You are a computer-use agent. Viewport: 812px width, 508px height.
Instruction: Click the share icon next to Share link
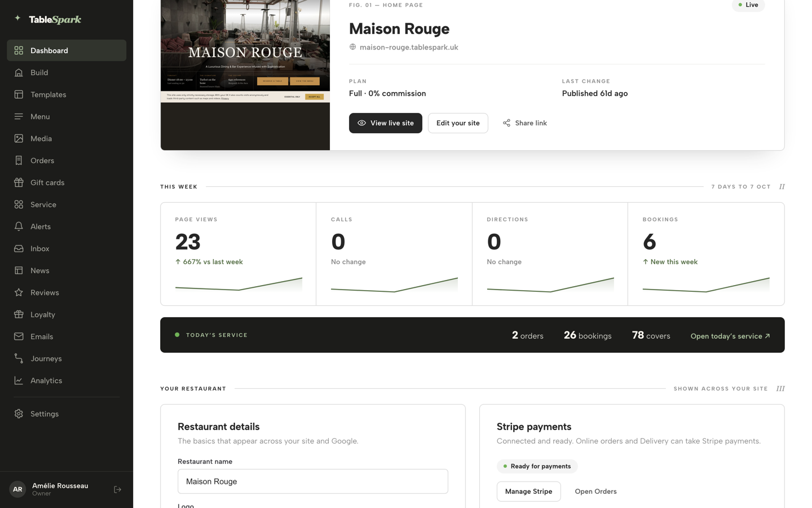click(506, 123)
